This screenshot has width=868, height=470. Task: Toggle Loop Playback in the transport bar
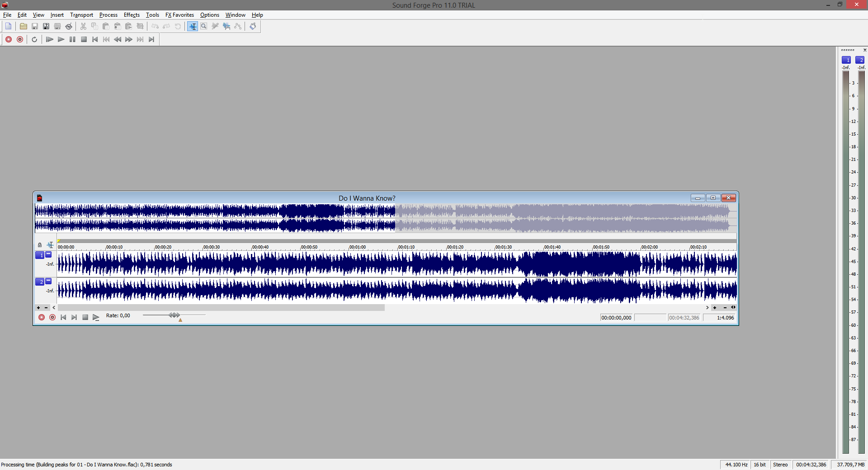[34, 39]
